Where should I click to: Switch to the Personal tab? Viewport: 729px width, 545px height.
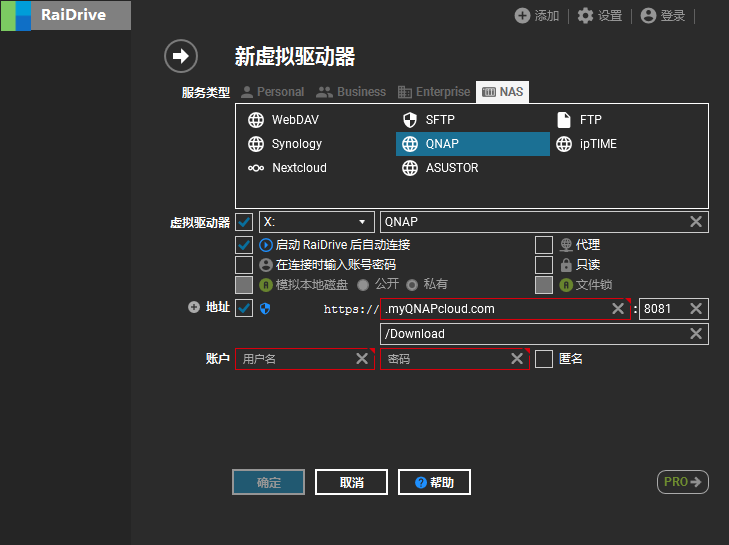coord(273,92)
